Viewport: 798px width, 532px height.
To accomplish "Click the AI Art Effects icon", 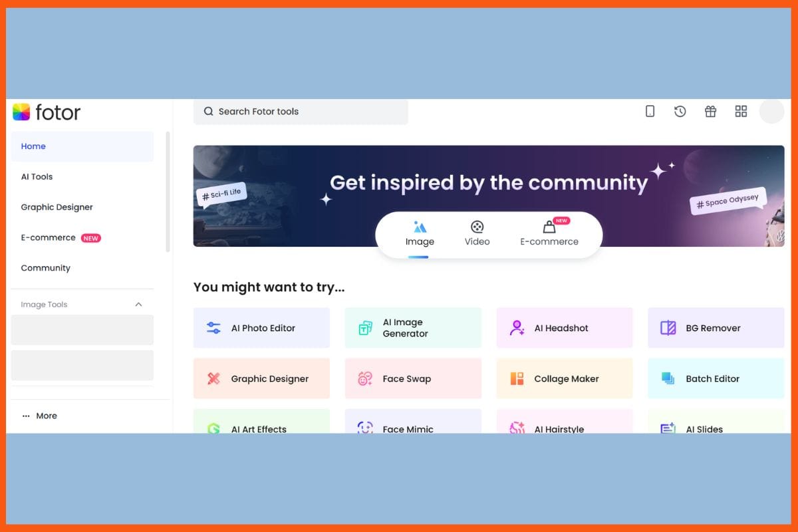I will (213, 428).
